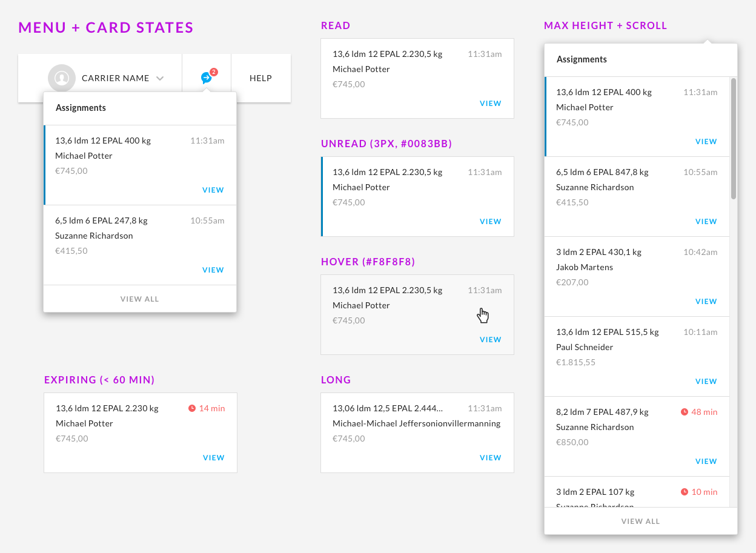The width and height of the screenshot is (756, 553).
Task: Select the 3 ldm 2 EPAL 430,1 kg title
Action: tap(598, 252)
